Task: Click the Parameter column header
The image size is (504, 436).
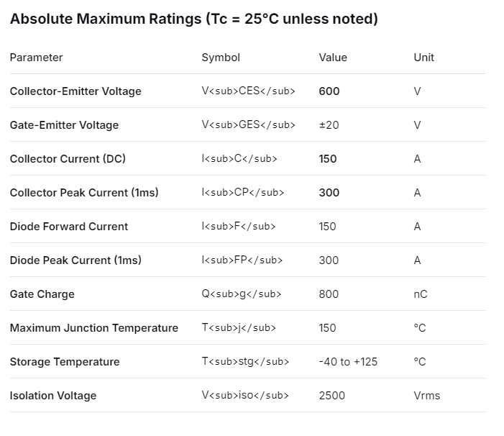Action: tap(36, 58)
